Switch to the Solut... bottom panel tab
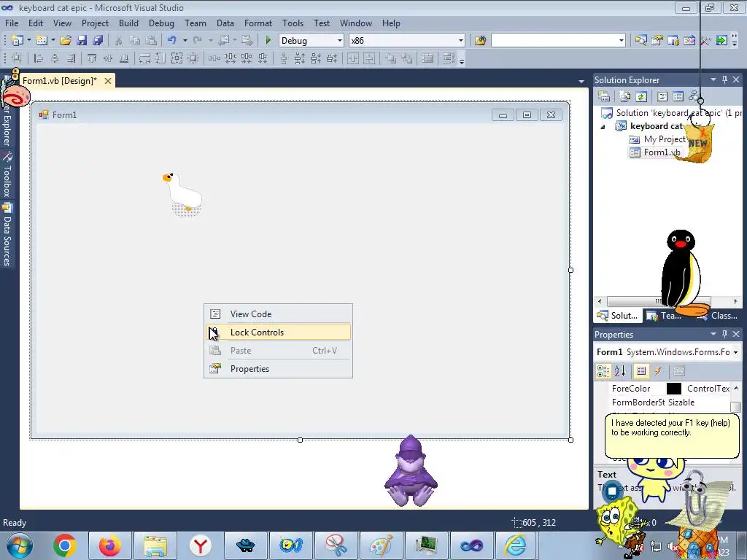 [x=617, y=316]
